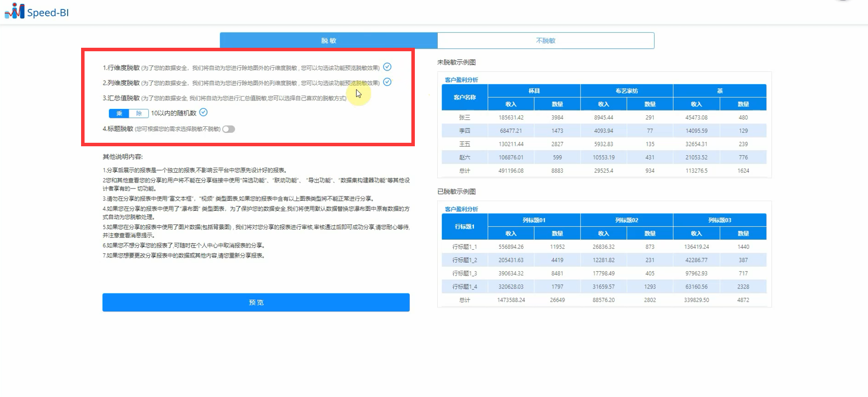Click the 3.汇总值脱敏 label
The height and width of the screenshot is (397, 868).
pos(121,98)
